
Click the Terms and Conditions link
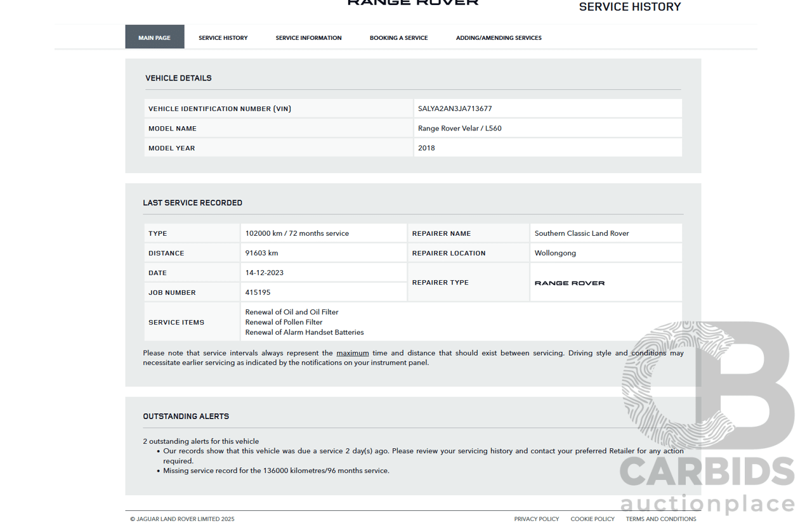click(661, 519)
